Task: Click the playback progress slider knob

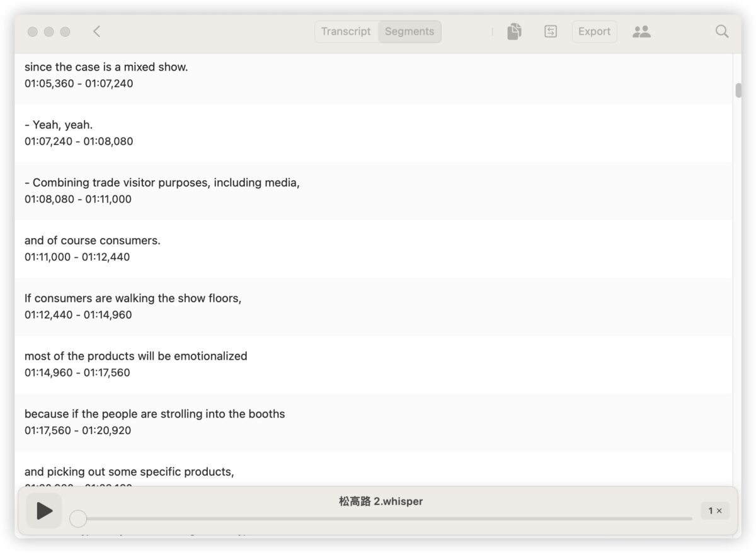Action: 78,518
